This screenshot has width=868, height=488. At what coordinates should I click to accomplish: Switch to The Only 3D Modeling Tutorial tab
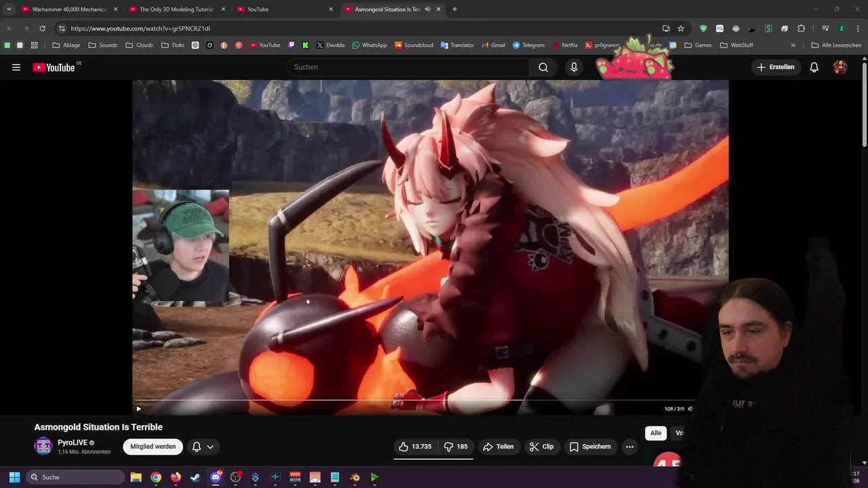176,9
